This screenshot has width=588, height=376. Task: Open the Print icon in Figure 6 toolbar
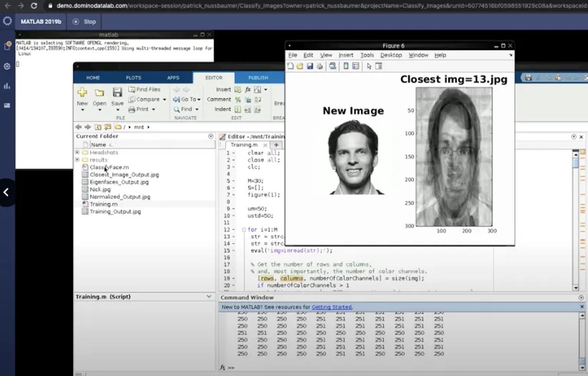point(320,66)
